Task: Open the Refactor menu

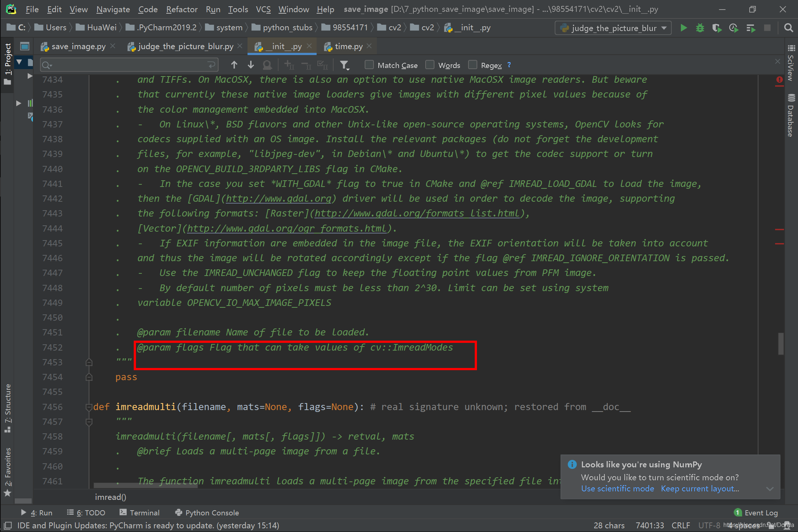Action: click(x=182, y=9)
